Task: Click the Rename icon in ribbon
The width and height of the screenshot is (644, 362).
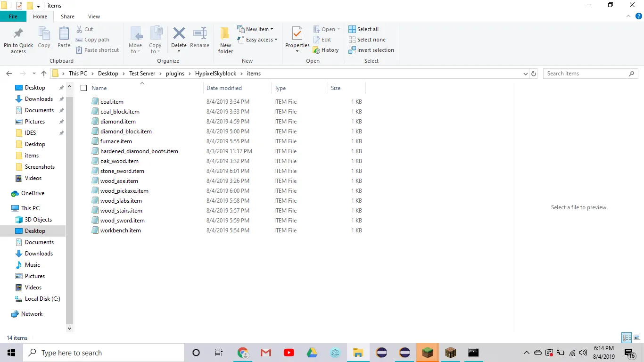Action: [x=199, y=34]
